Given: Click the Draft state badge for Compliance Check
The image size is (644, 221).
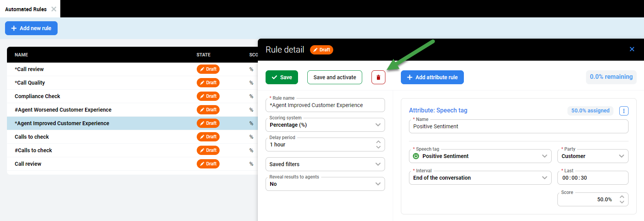Looking at the screenshot, I should (x=208, y=96).
